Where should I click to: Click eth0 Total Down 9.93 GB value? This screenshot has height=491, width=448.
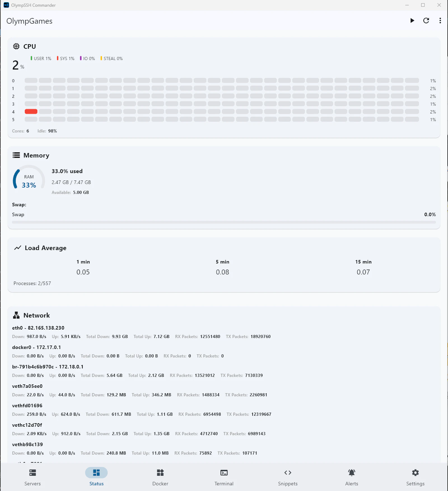pyautogui.click(x=120, y=336)
